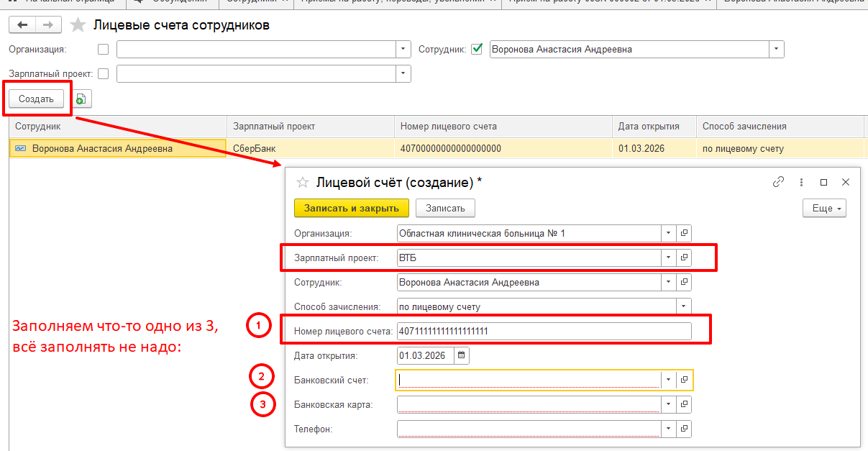Image resolution: width=868 pixels, height=451 pixels.
Task: Add Лицевые счета сотрудников to favorites star
Action: coord(78,26)
